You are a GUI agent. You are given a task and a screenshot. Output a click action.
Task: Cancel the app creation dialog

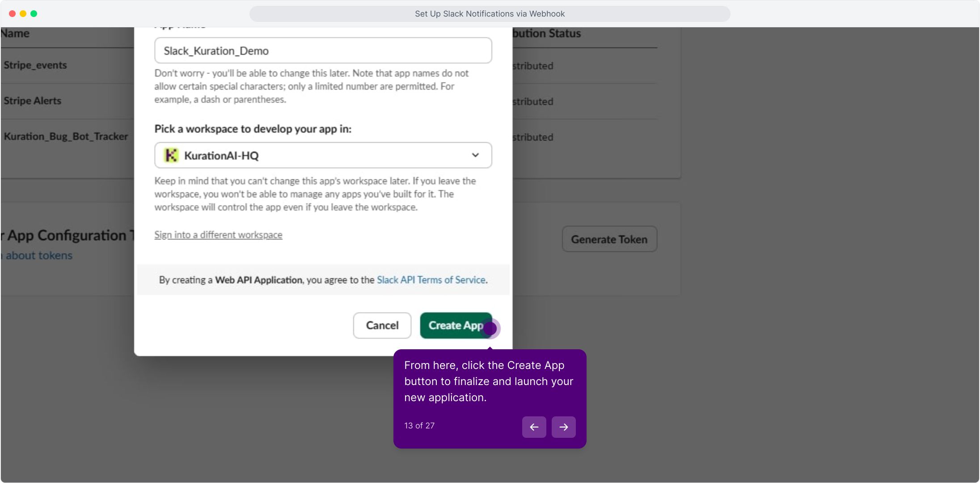pyautogui.click(x=382, y=326)
